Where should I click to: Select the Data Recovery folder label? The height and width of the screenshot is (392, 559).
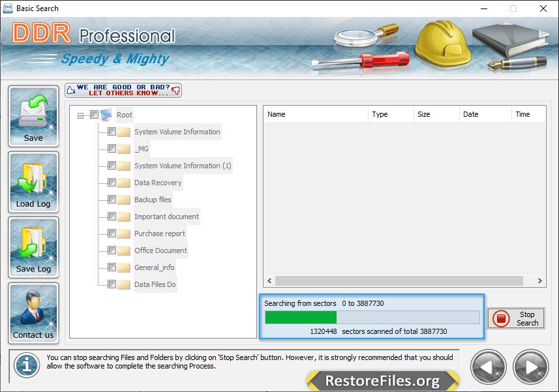(158, 183)
